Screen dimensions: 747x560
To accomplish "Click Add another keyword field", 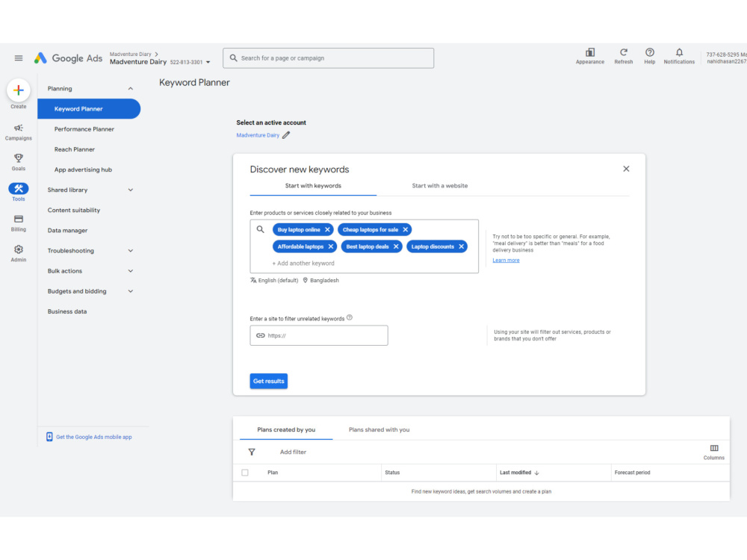I will point(303,264).
